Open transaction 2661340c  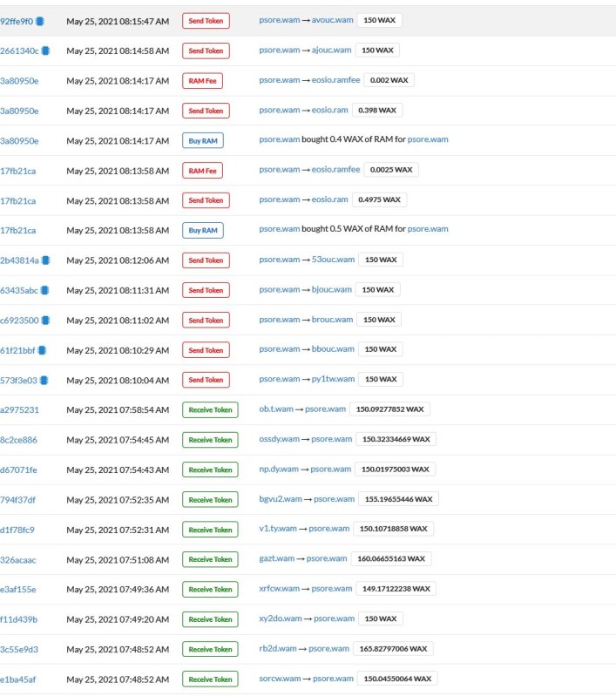click(19, 51)
